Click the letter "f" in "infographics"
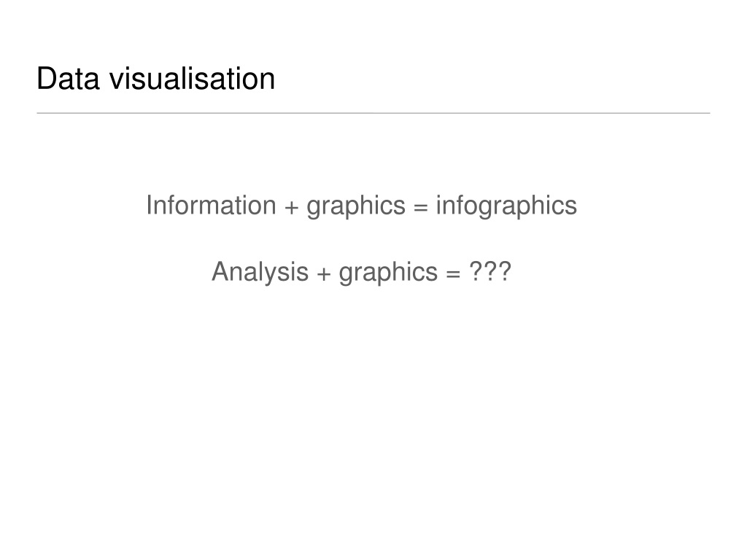The width and height of the screenshot is (747, 560). click(458, 205)
